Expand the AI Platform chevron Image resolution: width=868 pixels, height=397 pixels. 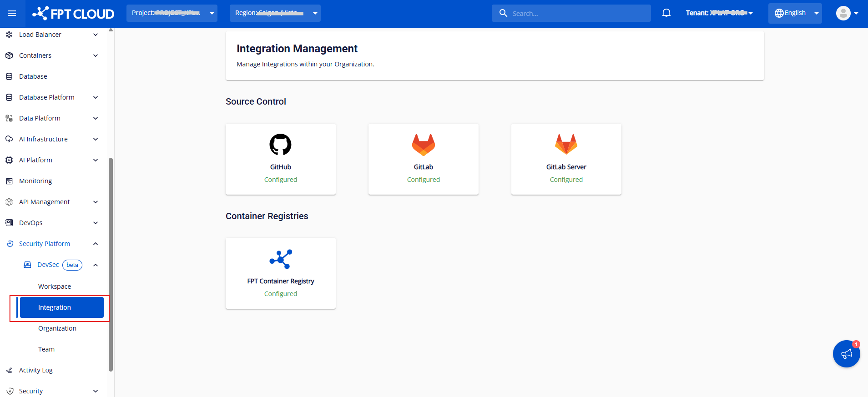click(96, 160)
